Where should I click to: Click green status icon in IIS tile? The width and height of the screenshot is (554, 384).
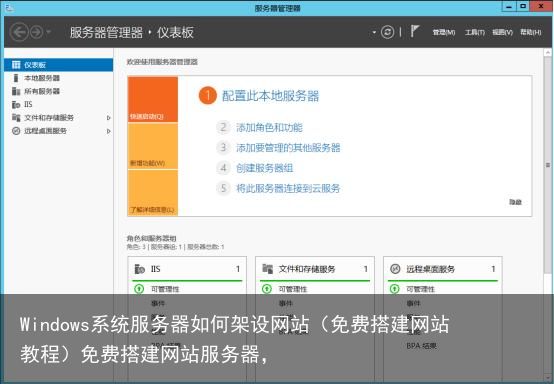pyautogui.click(x=139, y=289)
